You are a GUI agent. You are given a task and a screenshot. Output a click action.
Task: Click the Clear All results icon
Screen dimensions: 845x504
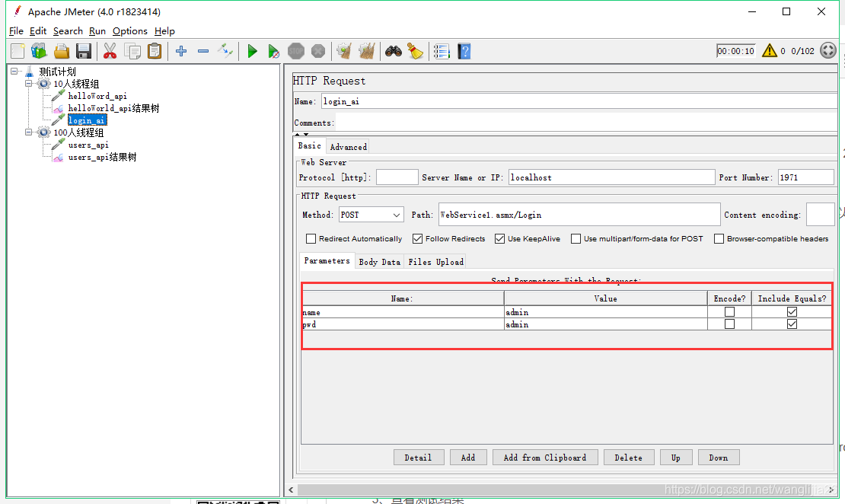(x=366, y=51)
